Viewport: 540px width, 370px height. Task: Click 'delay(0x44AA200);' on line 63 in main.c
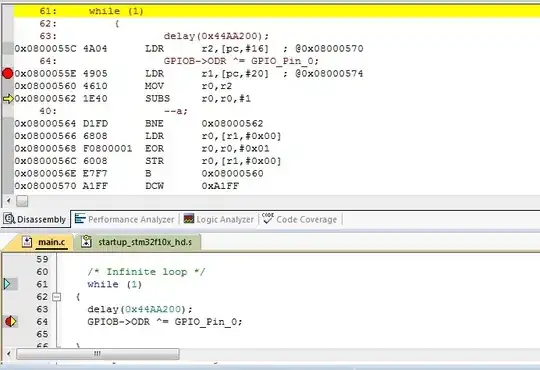tap(139, 309)
